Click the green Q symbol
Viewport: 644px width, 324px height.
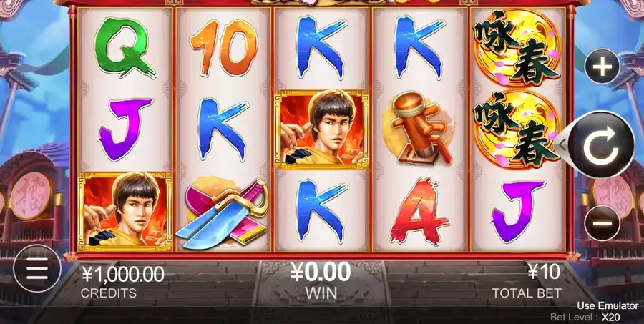125,46
